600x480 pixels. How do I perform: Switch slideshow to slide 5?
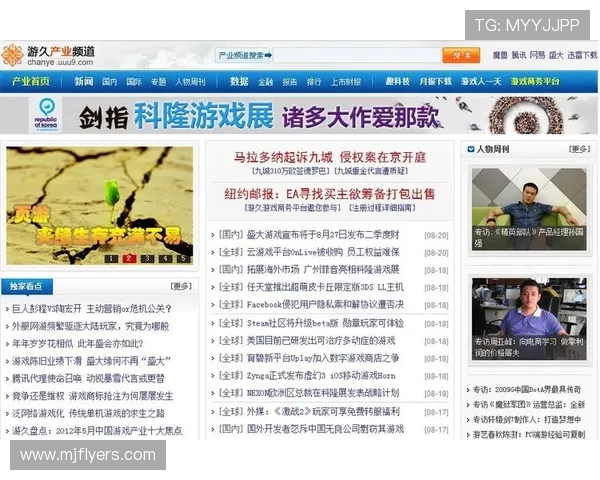(x=183, y=259)
